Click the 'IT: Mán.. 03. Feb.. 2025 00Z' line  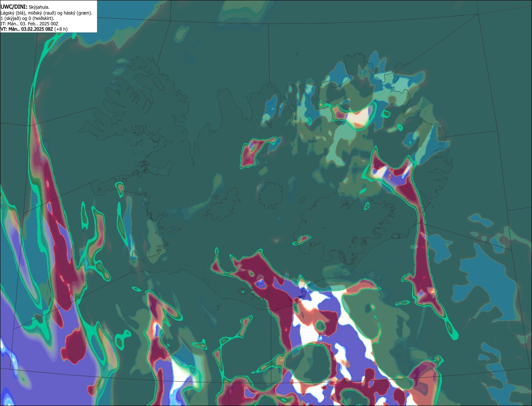[x=30, y=24]
